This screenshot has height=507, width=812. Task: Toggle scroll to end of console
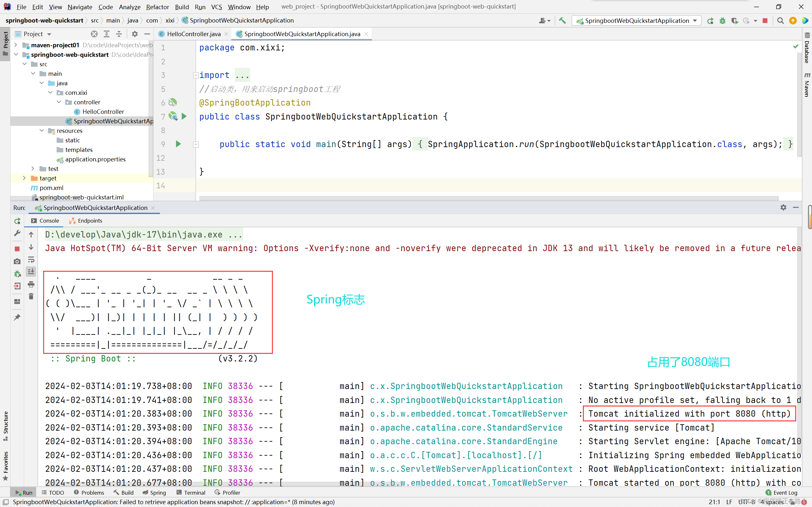(x=31, y=272)
